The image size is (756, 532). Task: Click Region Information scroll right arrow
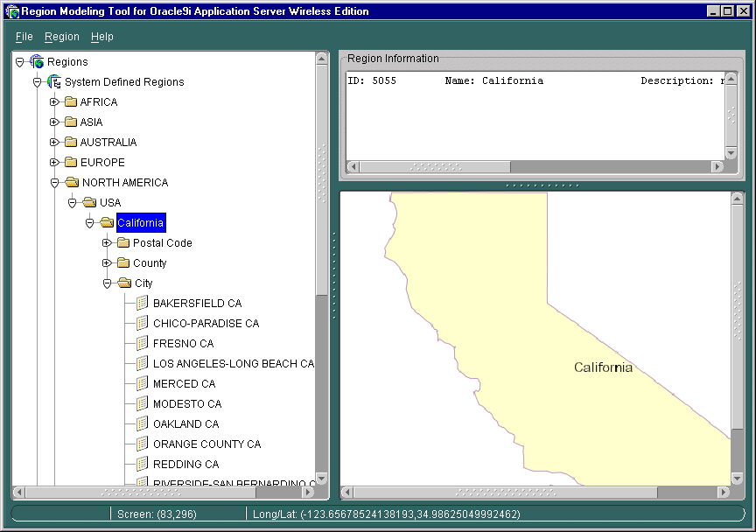click(717, 167)
